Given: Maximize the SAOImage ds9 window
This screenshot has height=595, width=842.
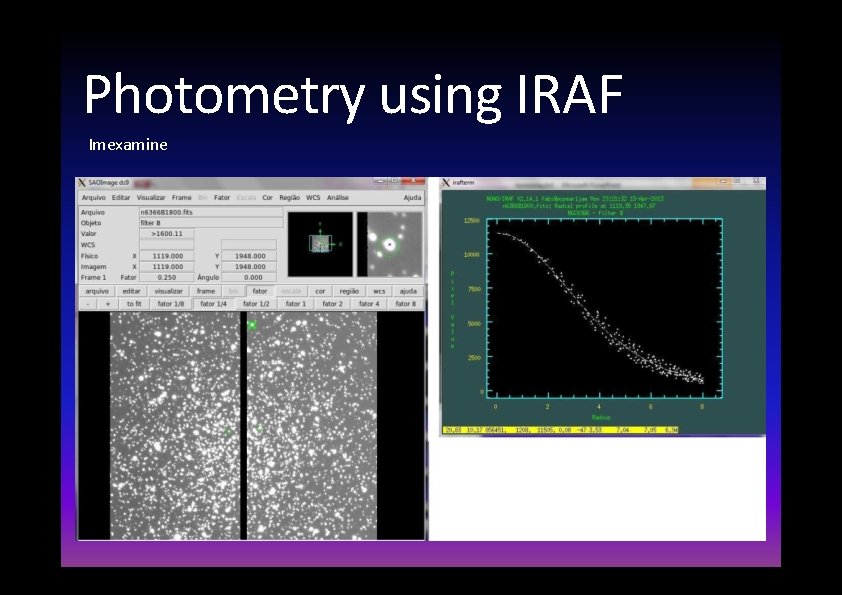Looking at the screenshot, I should 395,182.
